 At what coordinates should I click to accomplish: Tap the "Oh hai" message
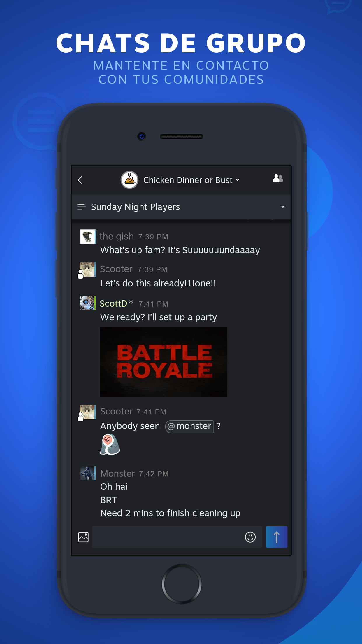(114, 487)
